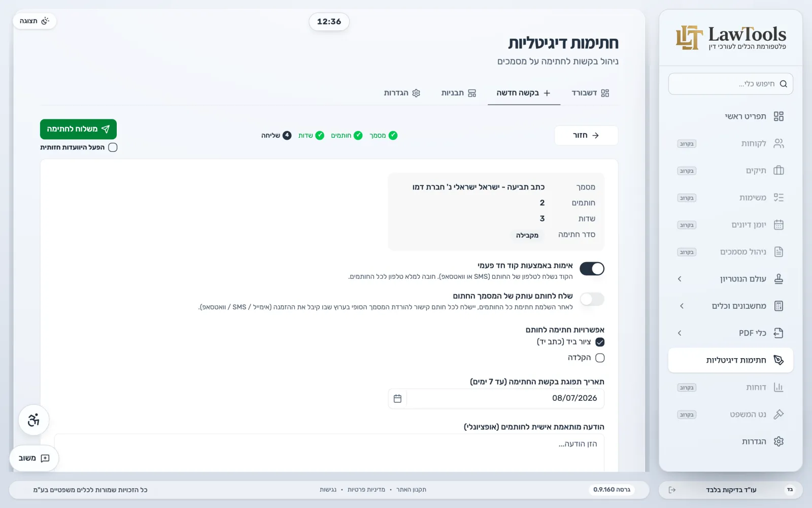Switch to the דשבורד tab
Viewport: 812px width, 508px height.
tap(590, 93)
